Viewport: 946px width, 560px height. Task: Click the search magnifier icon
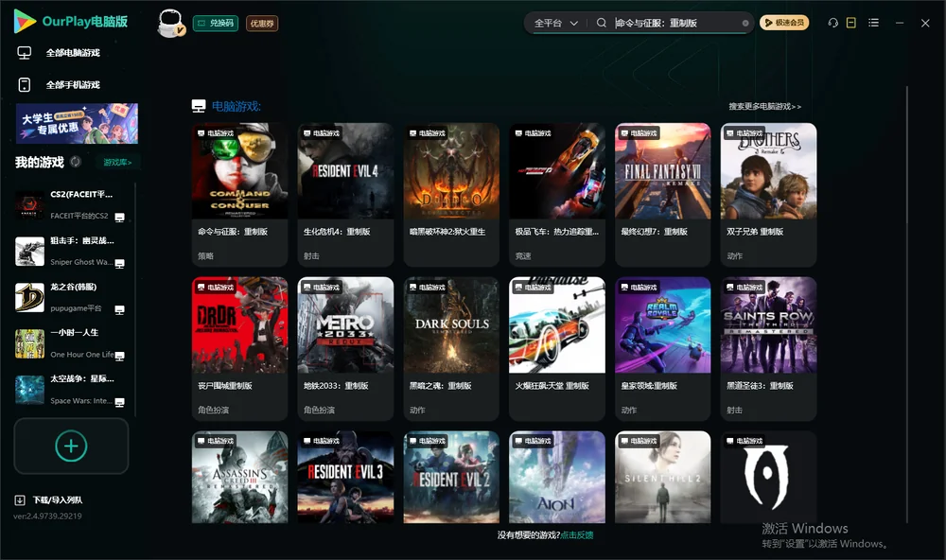coord(601,23)
